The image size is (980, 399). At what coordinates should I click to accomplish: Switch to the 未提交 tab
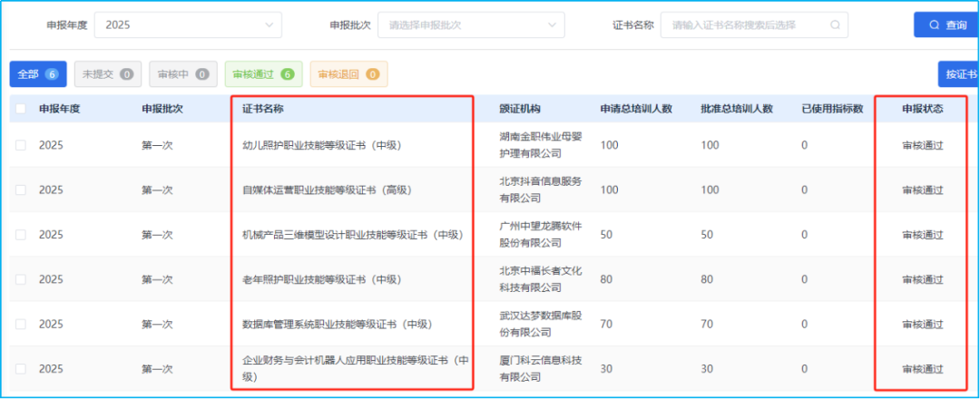point(107,74)
